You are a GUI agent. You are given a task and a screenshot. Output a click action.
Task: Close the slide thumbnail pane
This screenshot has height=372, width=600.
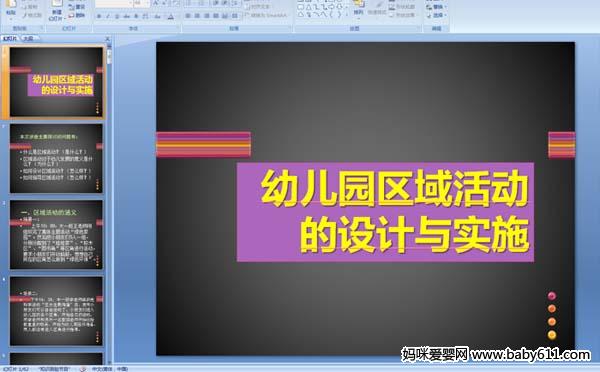[x=108, y=38]
